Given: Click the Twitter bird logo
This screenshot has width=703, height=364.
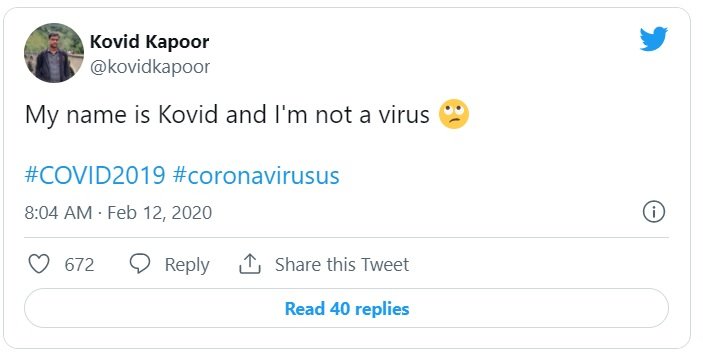Looking at the screenshot, I should pos(653,39).
